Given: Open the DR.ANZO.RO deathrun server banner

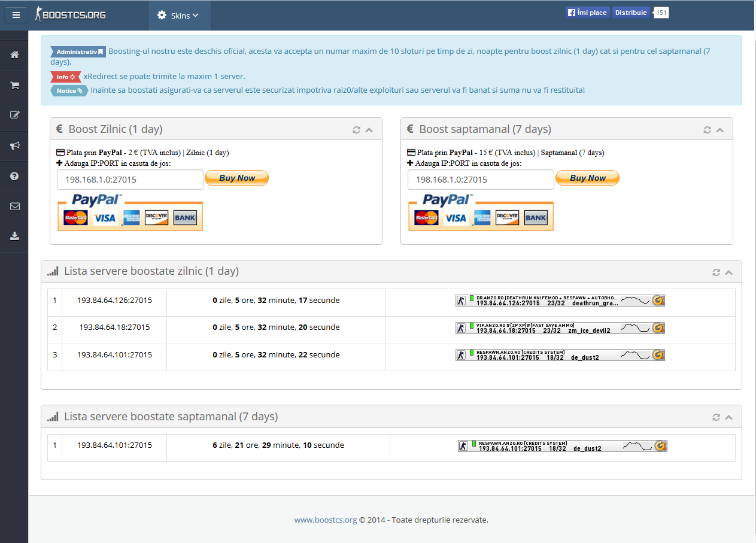Looking at the screenshot, I should 560,301.
